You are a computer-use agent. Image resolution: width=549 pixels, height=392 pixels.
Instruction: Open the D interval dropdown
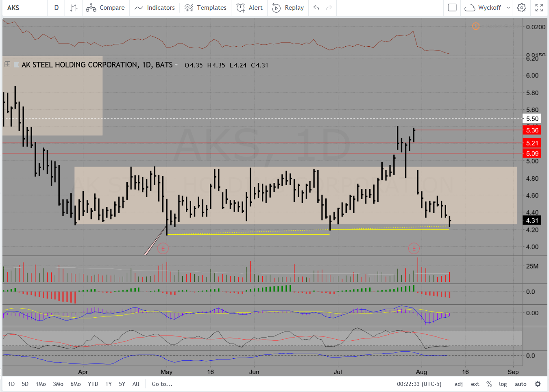point(56,8)
